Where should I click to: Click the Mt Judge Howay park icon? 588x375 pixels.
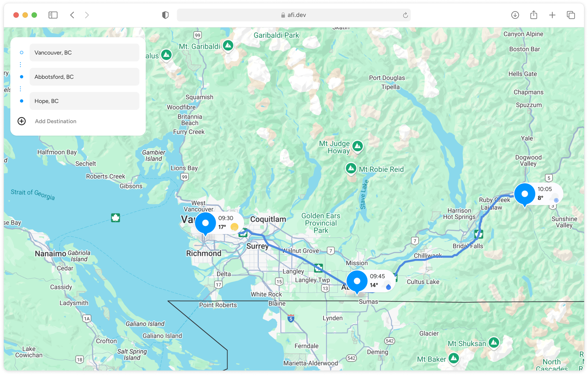(358, 146)
